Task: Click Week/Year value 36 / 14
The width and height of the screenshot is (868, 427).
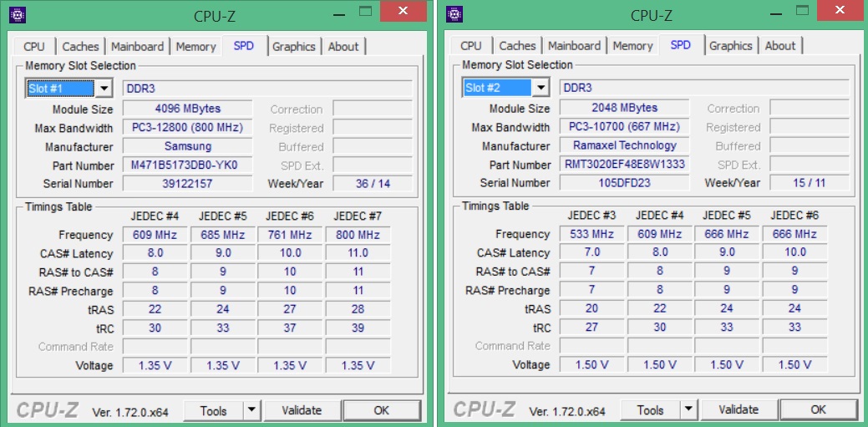Action: pos(373,183)
